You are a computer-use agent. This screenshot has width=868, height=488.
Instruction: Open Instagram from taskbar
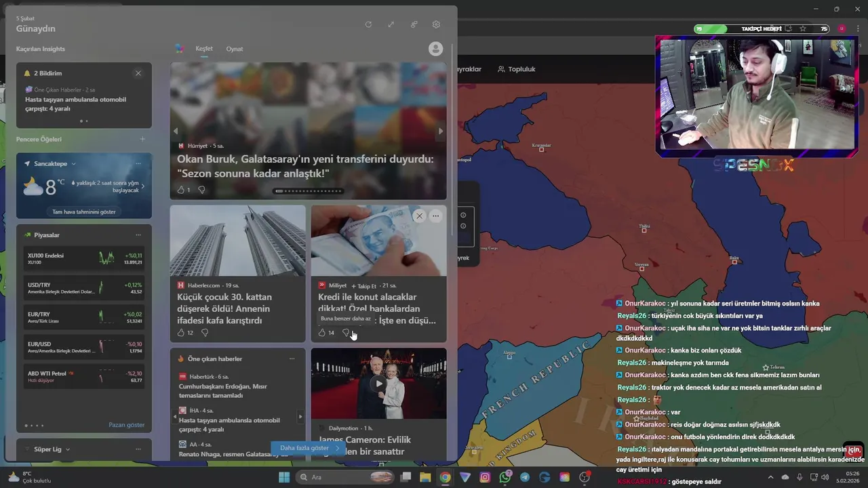pyautogui.click(x=485, y=477)
